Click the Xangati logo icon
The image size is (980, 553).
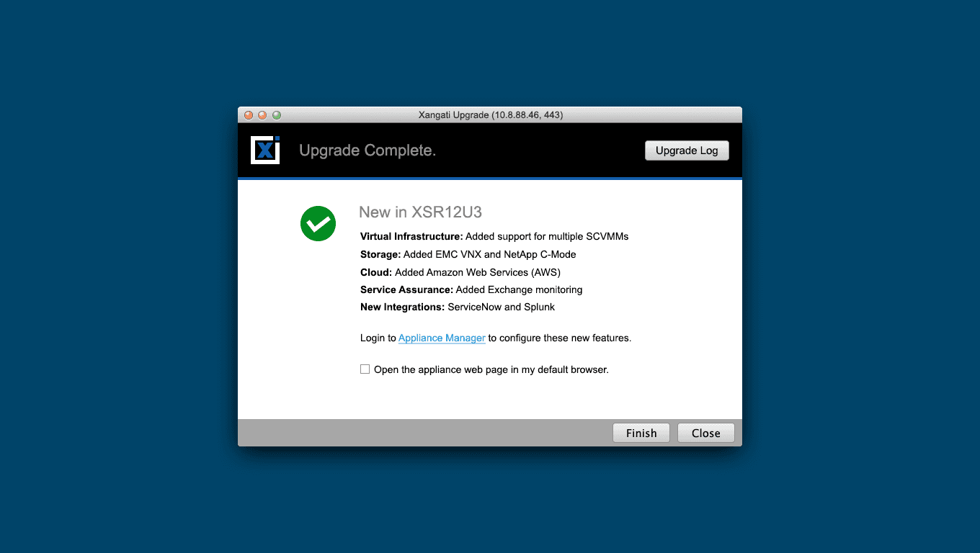[265, 150]
